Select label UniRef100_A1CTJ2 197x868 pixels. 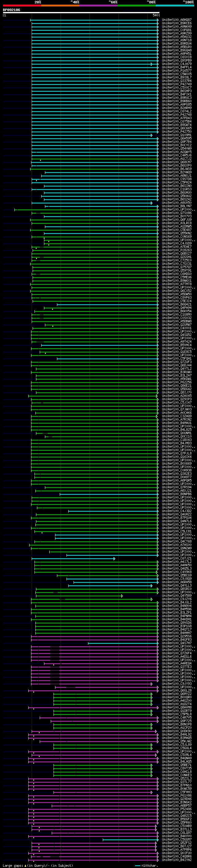pyautogui.click(x=177, y=159)
